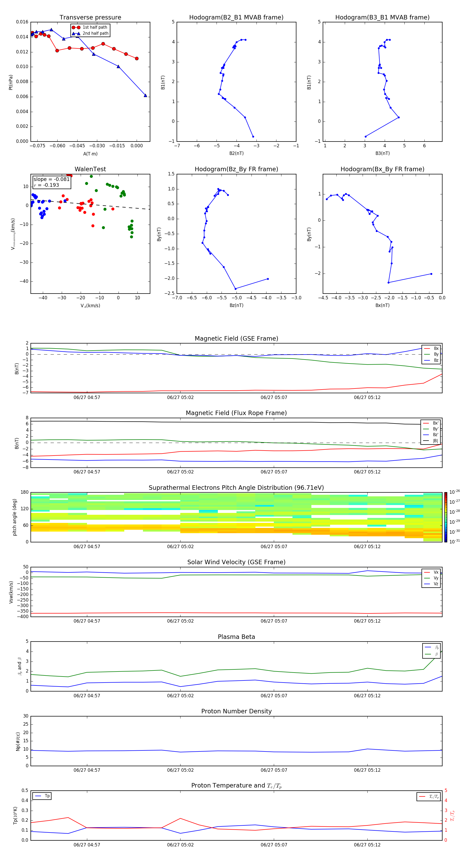
Task: Click the "2nd half path" legend entry
Action: [x=90, y=33]
